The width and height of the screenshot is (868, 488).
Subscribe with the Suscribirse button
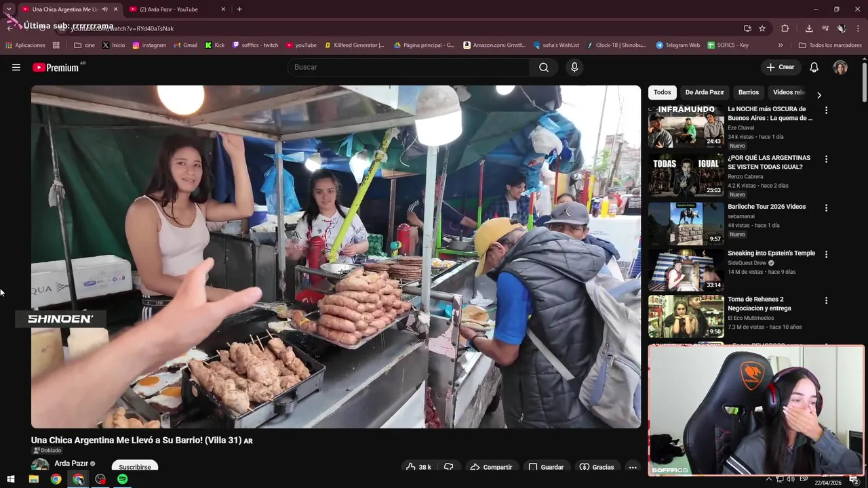tap(135, 467)
